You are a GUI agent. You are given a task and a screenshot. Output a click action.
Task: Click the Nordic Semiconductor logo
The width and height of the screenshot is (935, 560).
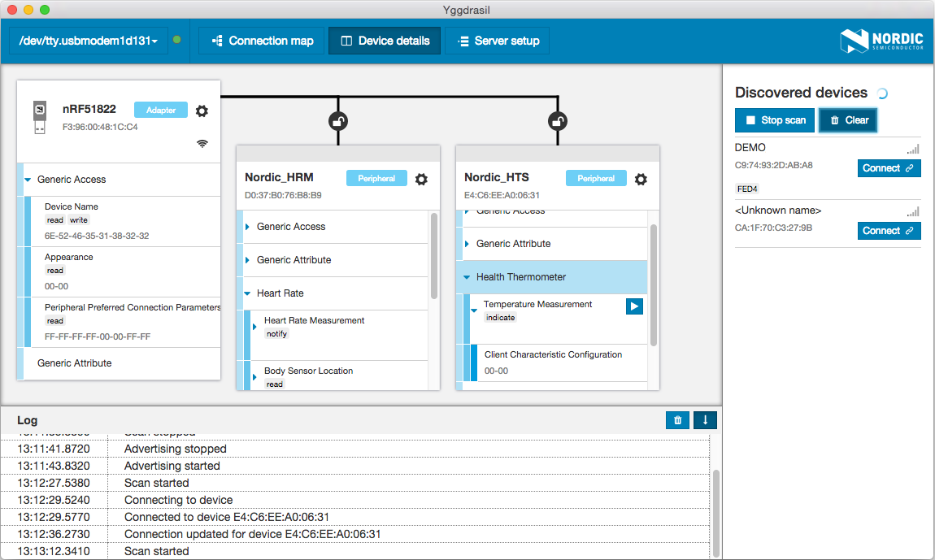click(x=881, y=41)
